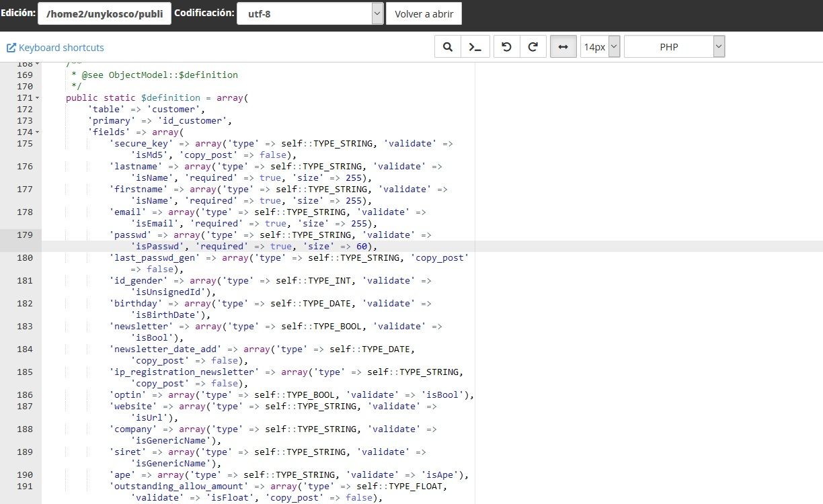
Task: Click line number 186 in the gutter
Action: [x=25, y=395]
